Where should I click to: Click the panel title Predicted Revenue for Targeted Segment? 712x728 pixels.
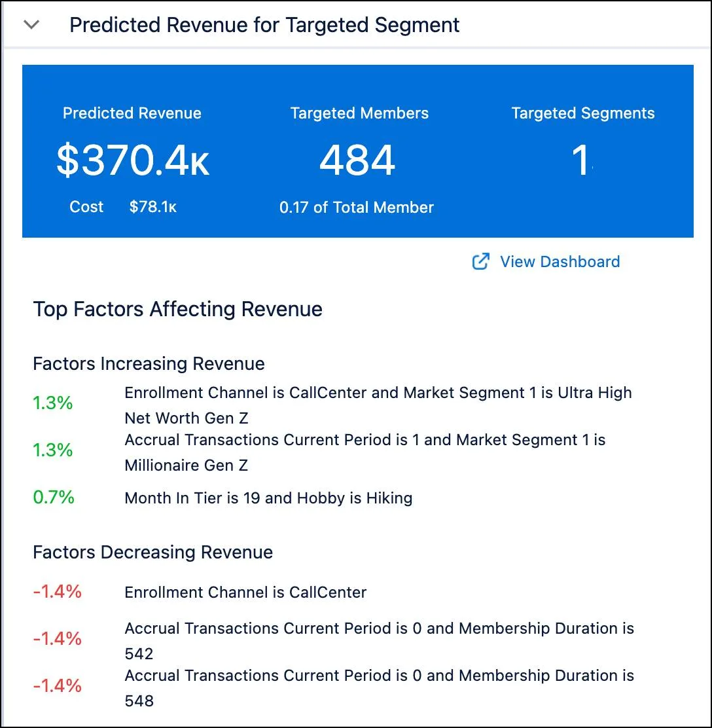pos(265,25)
